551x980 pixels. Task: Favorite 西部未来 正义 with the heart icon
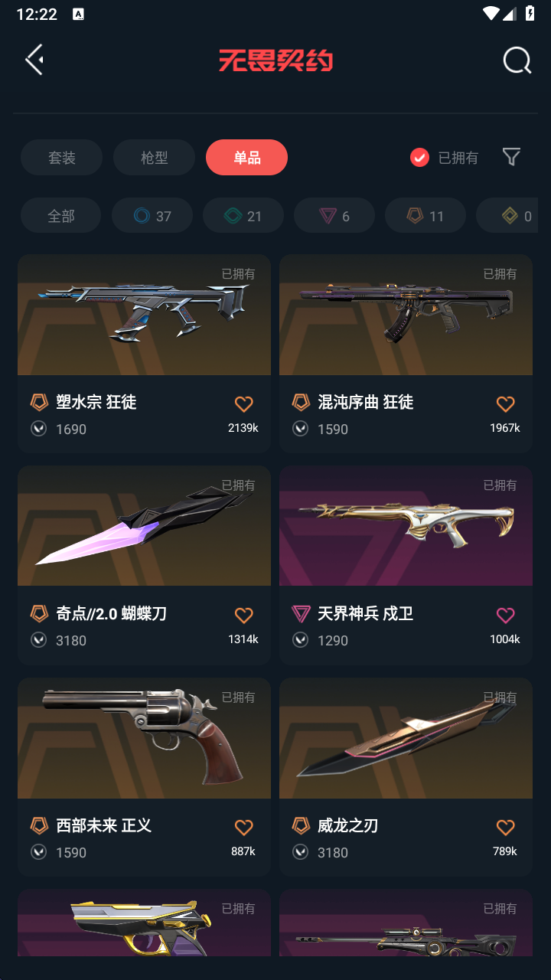tap(243, 828)
